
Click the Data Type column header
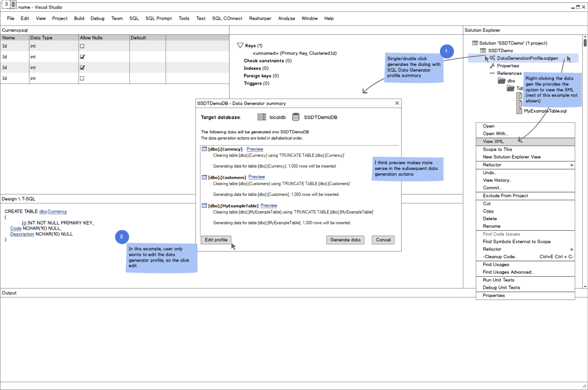(x=54, y=38)
